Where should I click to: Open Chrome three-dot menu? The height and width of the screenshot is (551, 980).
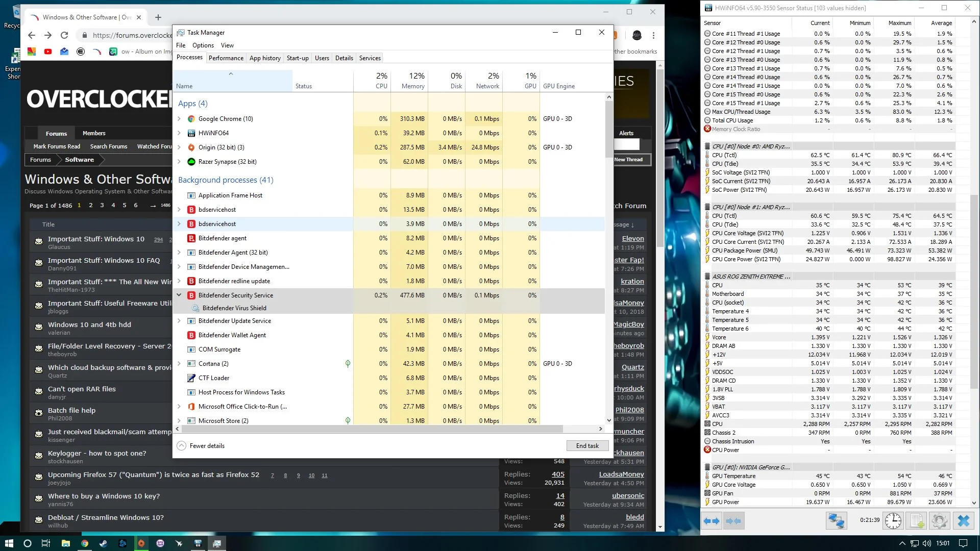point(653,35)
